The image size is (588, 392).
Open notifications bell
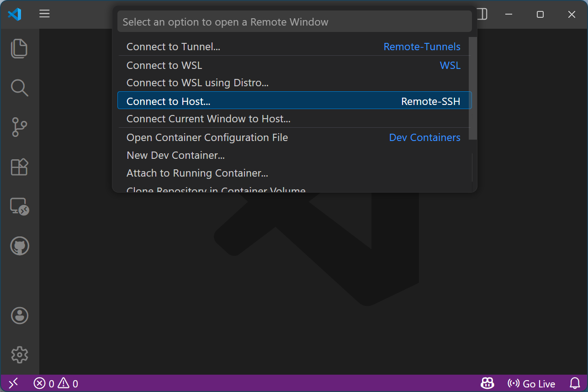574,384
